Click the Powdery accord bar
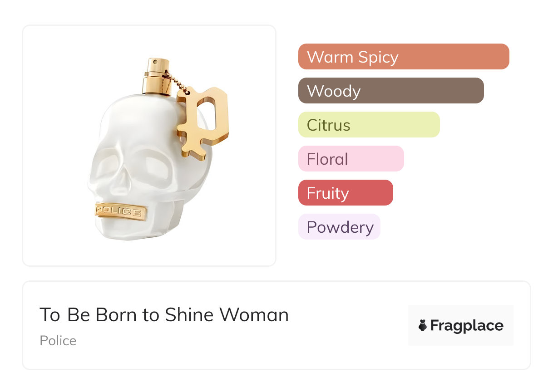The width and height of the screenshot is (553, 392). point(339,227)
